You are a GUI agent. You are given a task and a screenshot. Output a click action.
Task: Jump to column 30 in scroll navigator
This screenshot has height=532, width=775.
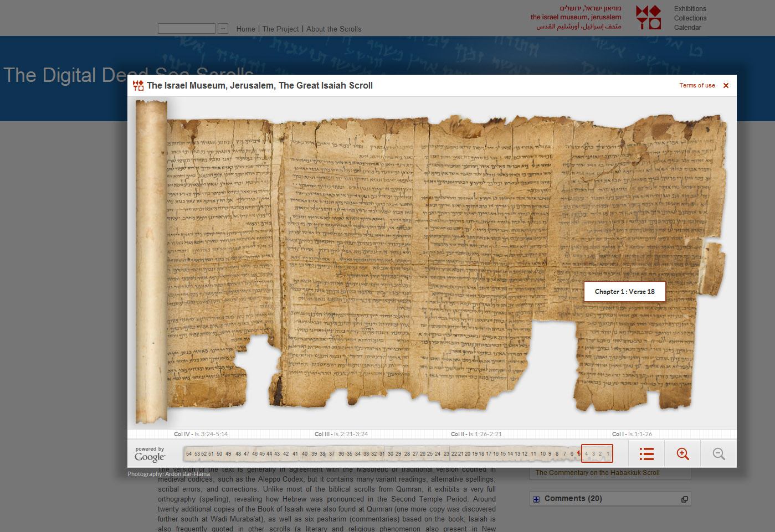[391, 454]
